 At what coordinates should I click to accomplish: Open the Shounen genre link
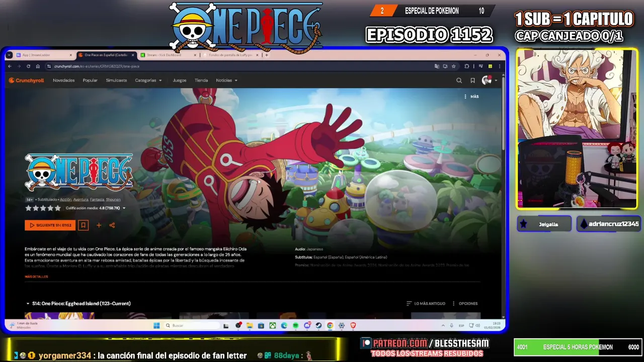coord(113,200)
